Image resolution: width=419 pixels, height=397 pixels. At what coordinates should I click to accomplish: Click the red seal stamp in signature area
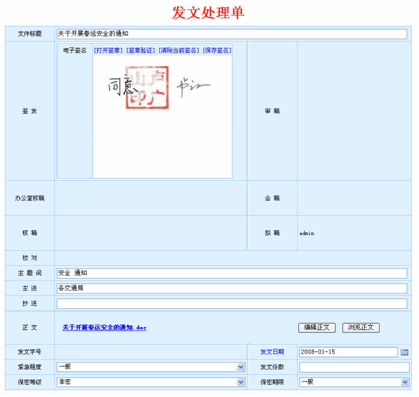coord(147,88)
